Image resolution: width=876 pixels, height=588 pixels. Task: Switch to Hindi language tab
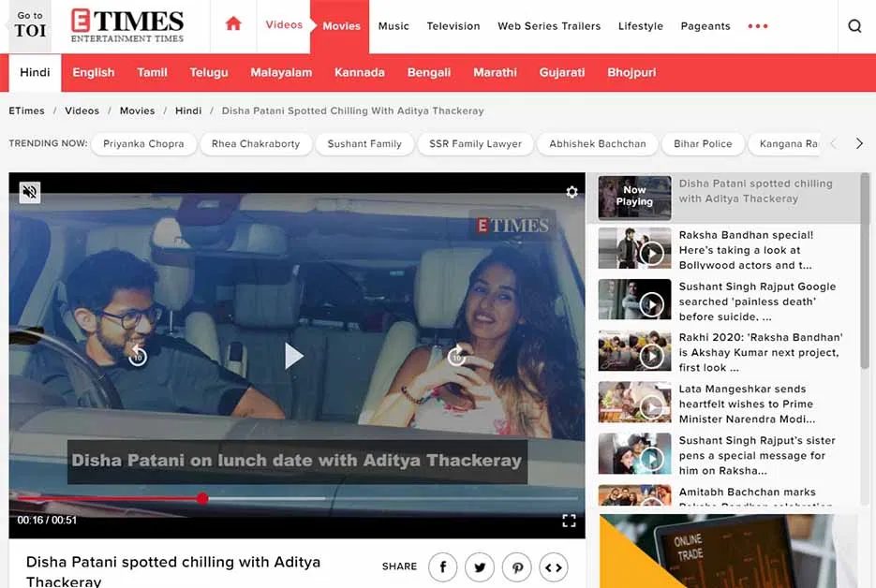click(x=35, y=73)
